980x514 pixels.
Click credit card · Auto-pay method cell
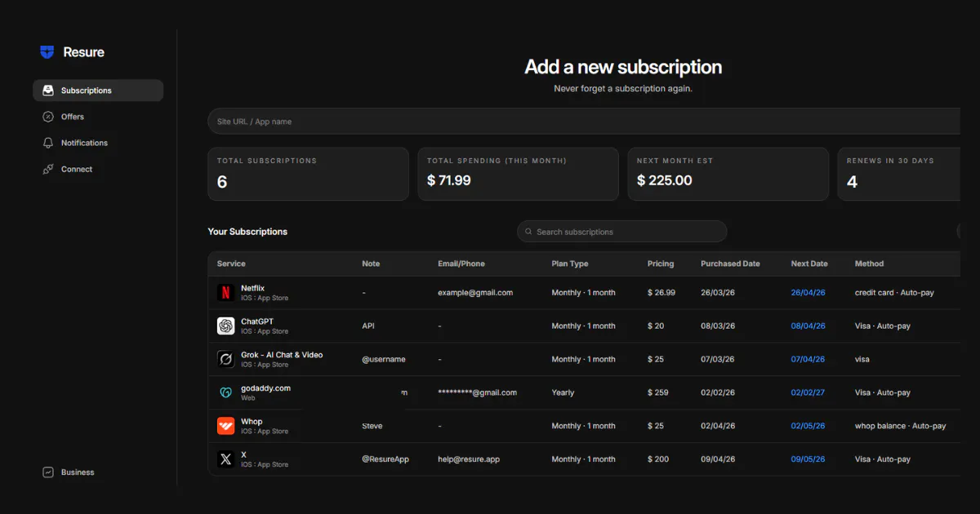(x=894, y=293)
